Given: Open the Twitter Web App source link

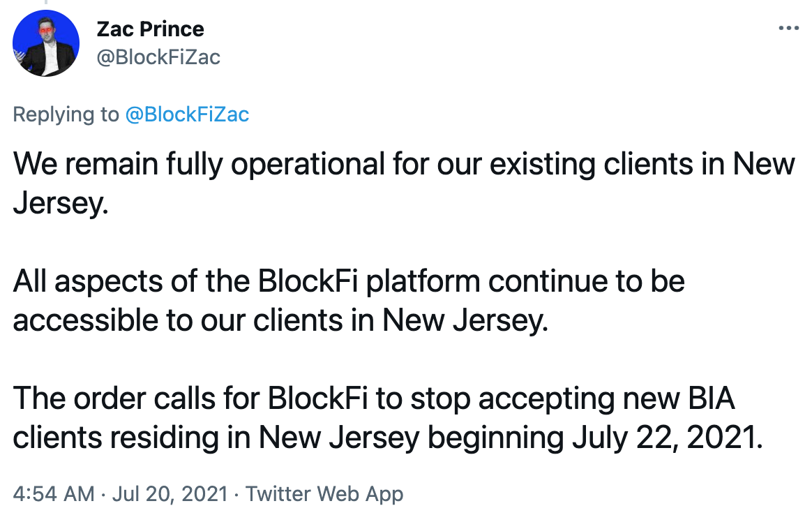Looking at the screenshot, I should click(x=324, y=494).
